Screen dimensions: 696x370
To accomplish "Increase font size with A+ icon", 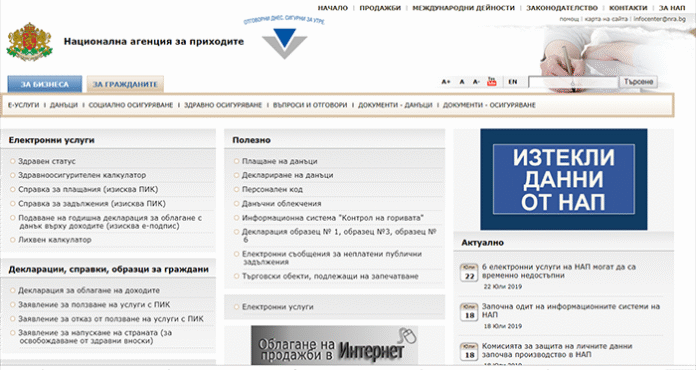I will tap(446, 82).
